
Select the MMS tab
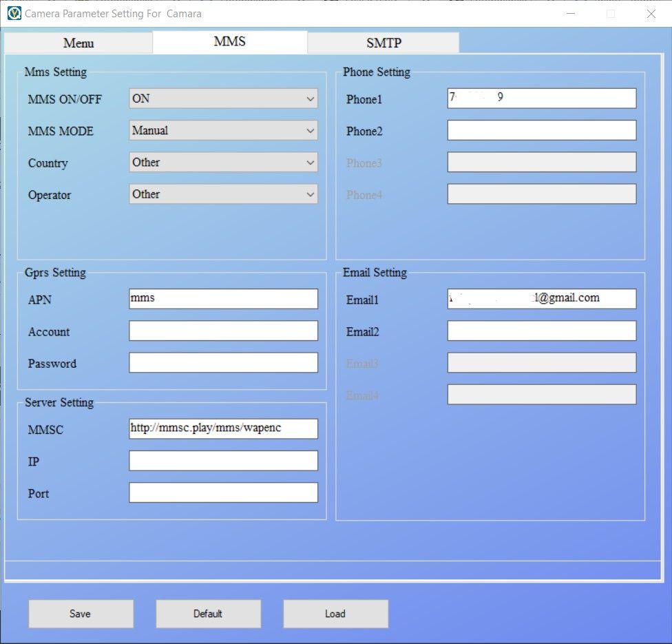click(x=230, y=41)
